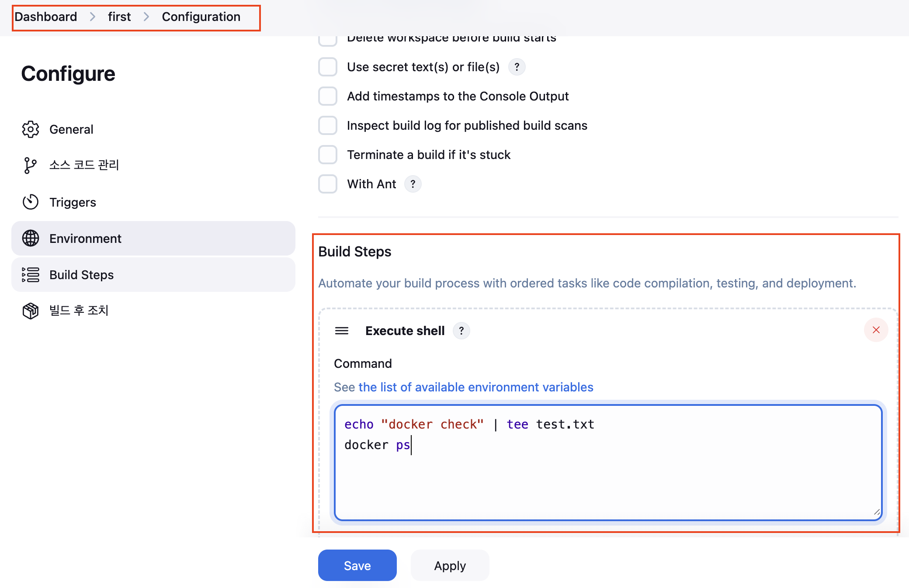This screenshot has width=909, height=588.
Task: Click the Environment globe icon
Action: 31,238
